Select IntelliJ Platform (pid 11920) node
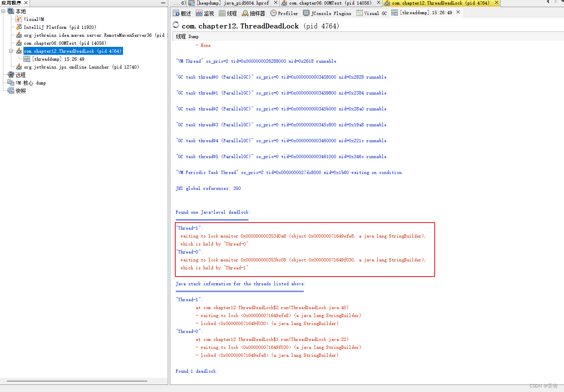Viewport: 564px width, 392px height. click(60, 27)
